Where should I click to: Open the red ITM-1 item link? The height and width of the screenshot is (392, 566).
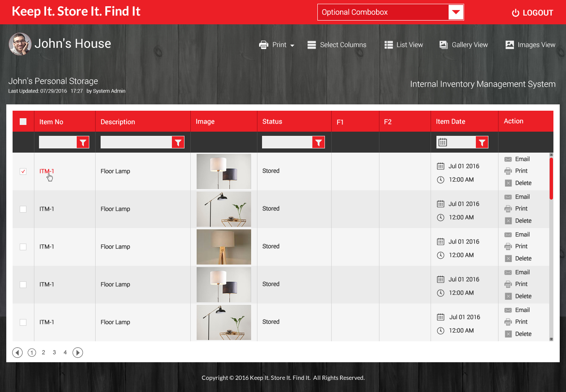click(x=47, y=171)
